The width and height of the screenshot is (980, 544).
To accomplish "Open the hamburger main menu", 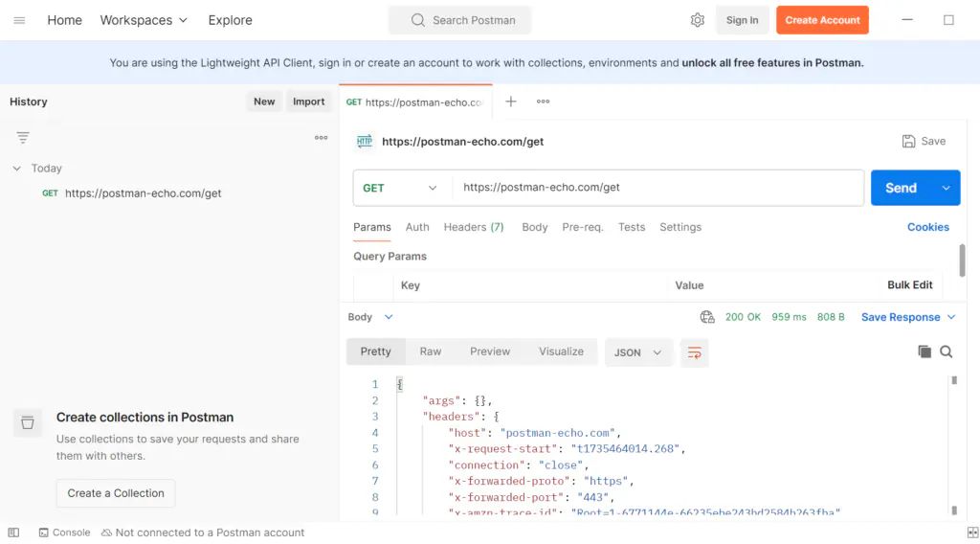I will click(19, 20).
